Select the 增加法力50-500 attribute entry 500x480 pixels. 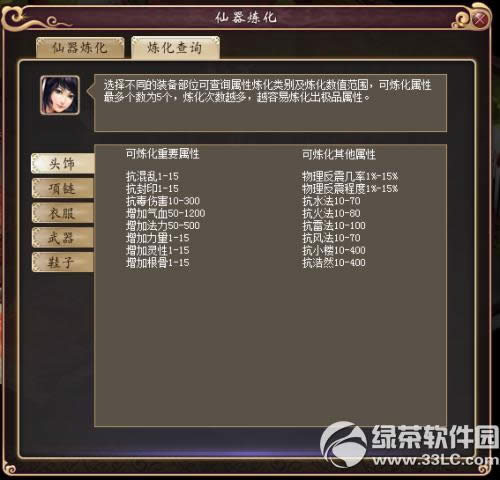(x=163, y=225)
